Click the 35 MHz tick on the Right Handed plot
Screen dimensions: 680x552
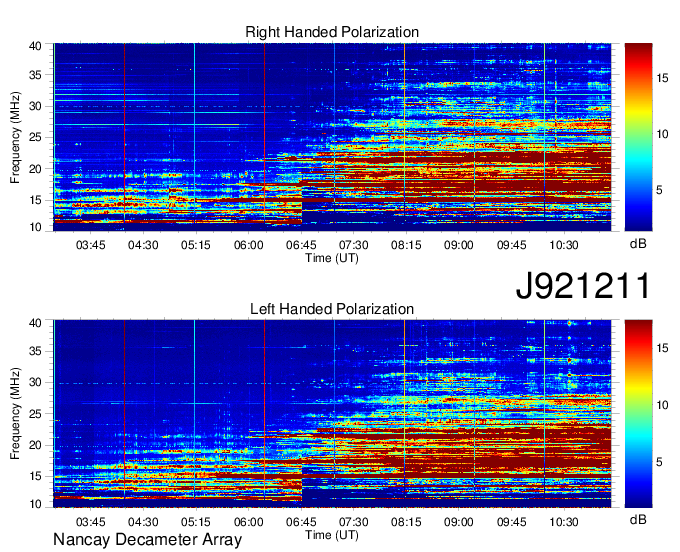tap(35, 75)
